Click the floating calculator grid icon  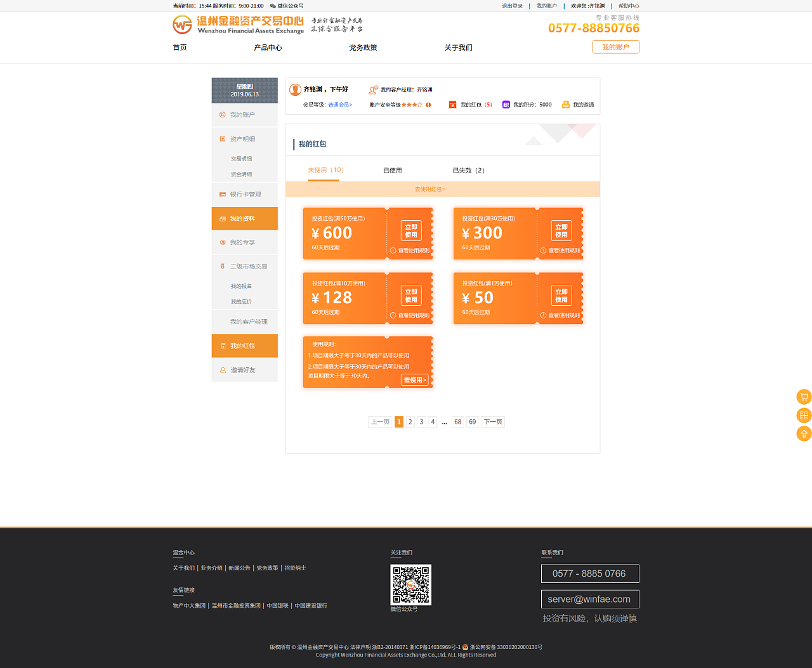[804, 416]
